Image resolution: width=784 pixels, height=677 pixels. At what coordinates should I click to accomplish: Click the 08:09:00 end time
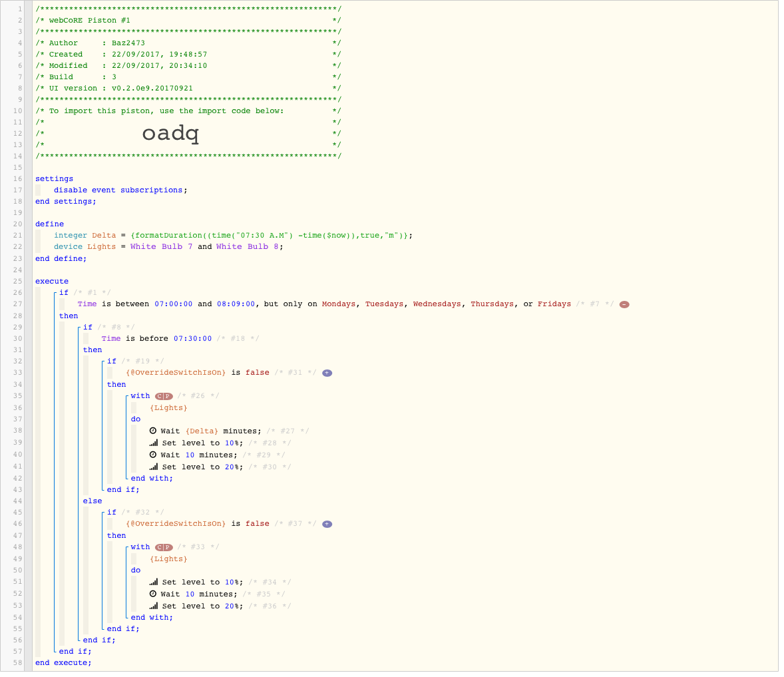pyautogui.click(x=236, y=304)
